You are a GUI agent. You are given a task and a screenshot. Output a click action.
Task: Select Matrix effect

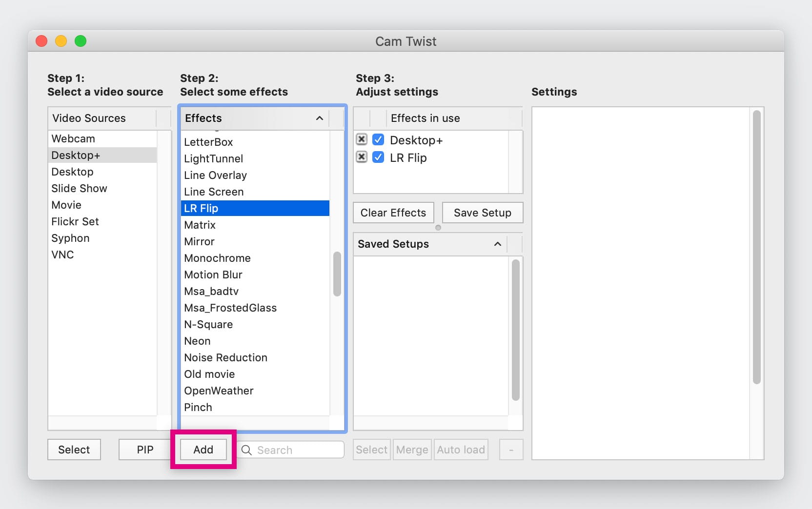click(x=255, y=225)
